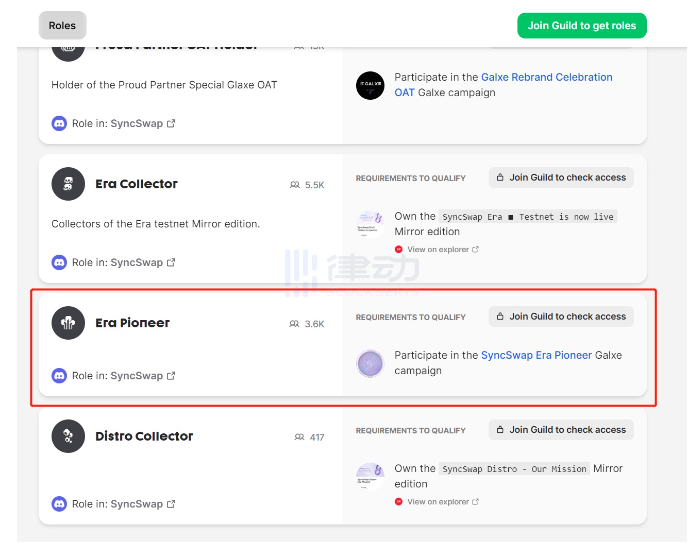Image resolution: width=699 pixels, height=546 pixels.
Task: Click Discord icon in Distro Collector card
Action: click(x=59, y=504)
